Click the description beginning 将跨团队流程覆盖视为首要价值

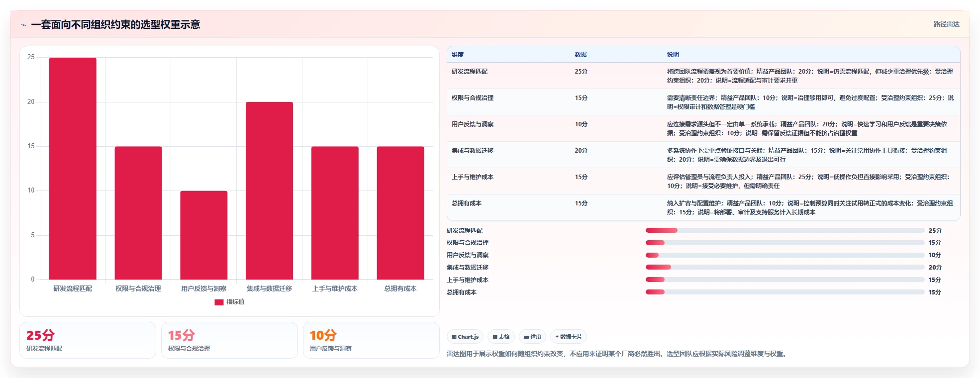click(x=810, y=76)
